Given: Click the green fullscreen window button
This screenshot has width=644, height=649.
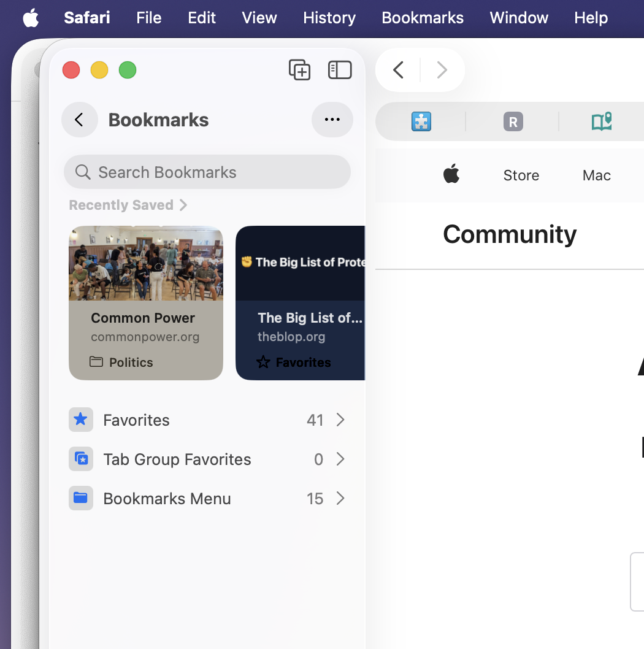Looking at the screenshot, I should pyautogui.click(x=128, y=70).
